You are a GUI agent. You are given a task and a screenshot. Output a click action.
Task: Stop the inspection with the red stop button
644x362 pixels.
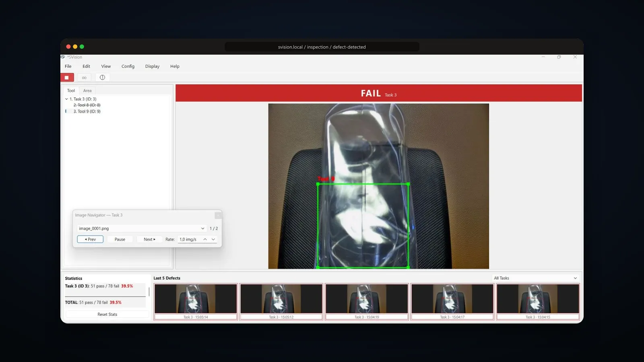click(x=67, y=77)
